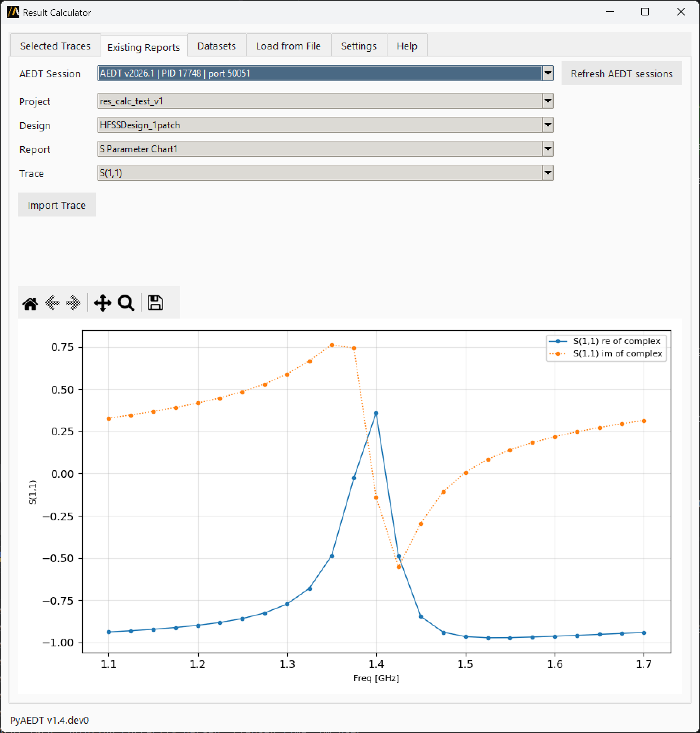Image resolution: width=700 pixels, height=733 pixels.
Task: Click the Import Trace button
Action: [x=57, y=205]
